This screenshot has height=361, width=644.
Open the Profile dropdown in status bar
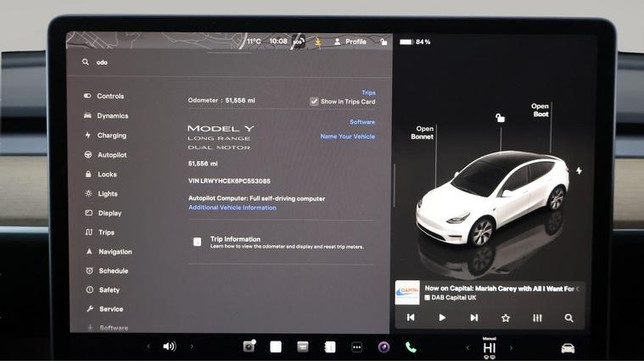(350, 42)
